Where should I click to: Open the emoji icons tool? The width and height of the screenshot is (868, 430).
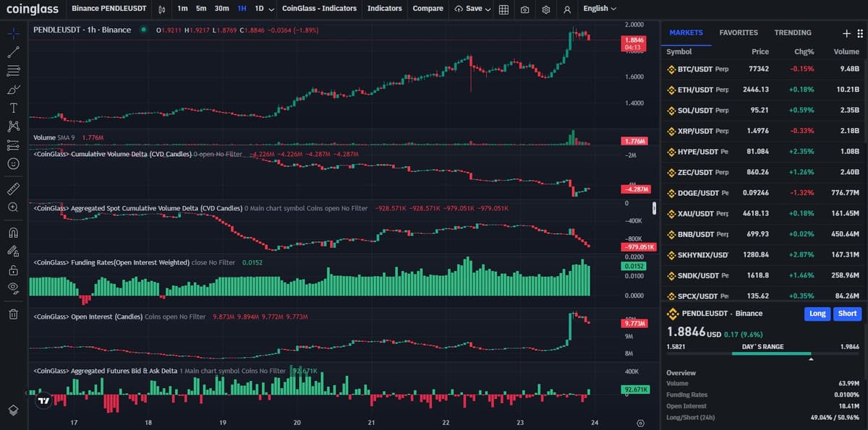click(13, 164)
